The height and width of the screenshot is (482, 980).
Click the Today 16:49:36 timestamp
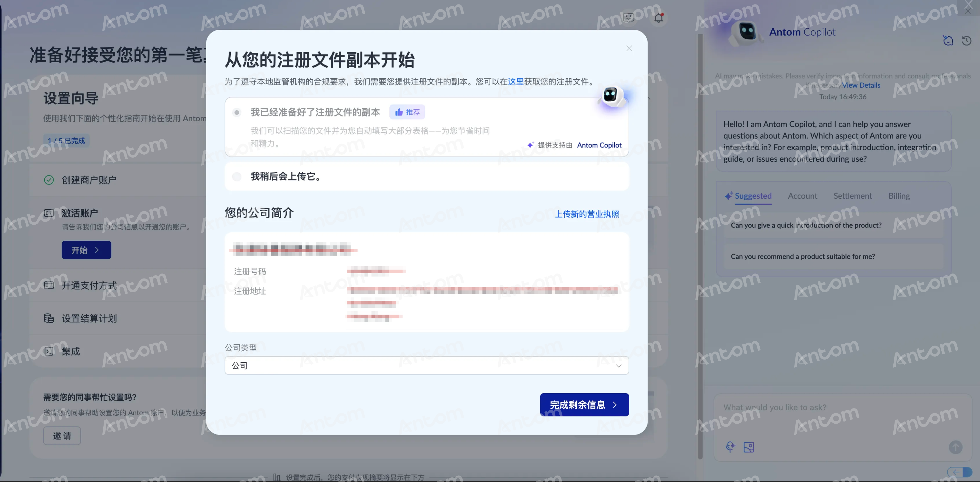point(843,97)
